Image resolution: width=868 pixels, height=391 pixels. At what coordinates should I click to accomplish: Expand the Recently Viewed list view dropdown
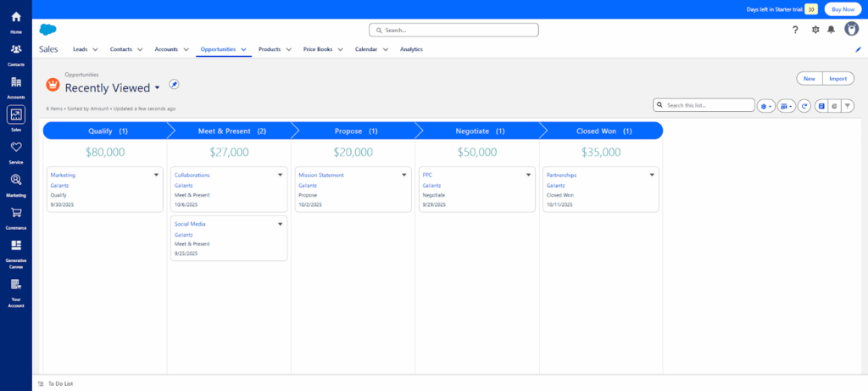(158, 88)
